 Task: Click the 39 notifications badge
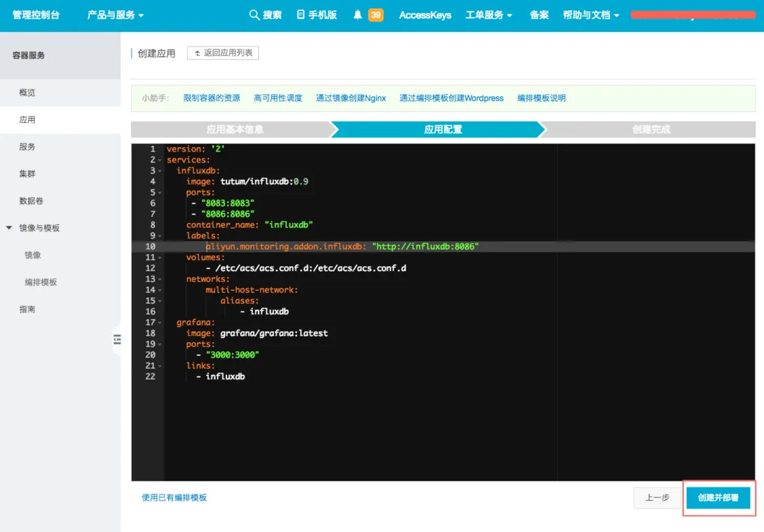pyautogui.click(x=376, y=15)
